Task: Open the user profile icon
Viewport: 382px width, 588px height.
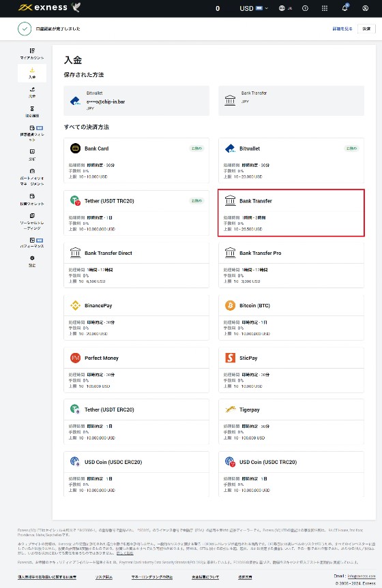Action: point(365,8)
